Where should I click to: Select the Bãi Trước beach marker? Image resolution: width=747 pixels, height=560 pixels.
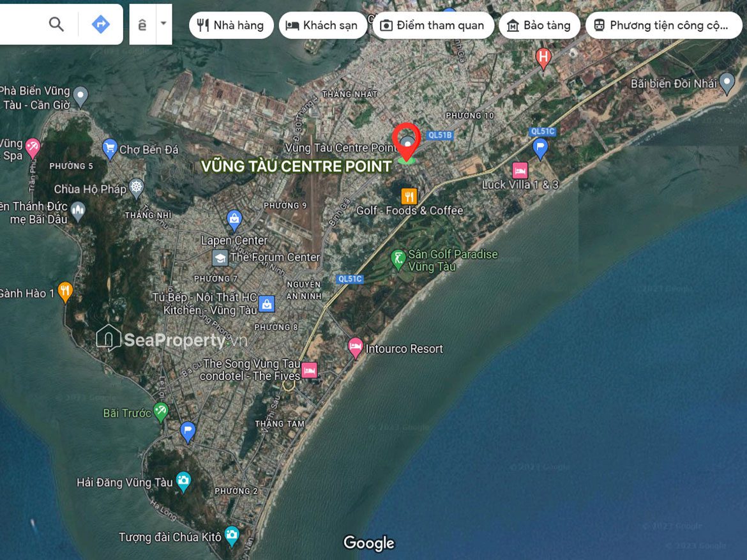point(161,412)
